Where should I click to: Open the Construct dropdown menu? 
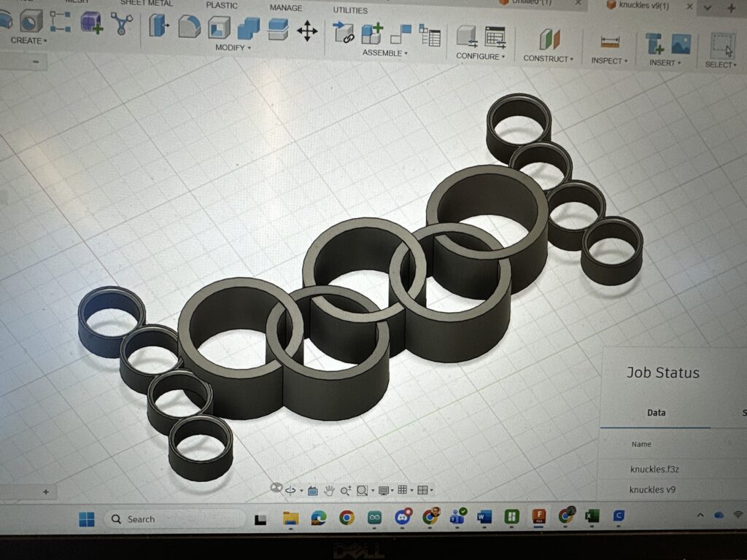[x=548, y=58]
